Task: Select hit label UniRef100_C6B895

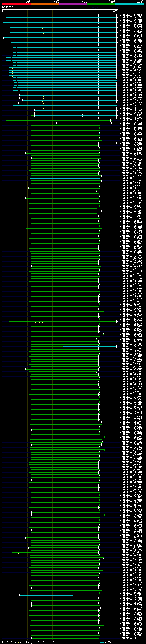Action: click(x=131, y=590)
